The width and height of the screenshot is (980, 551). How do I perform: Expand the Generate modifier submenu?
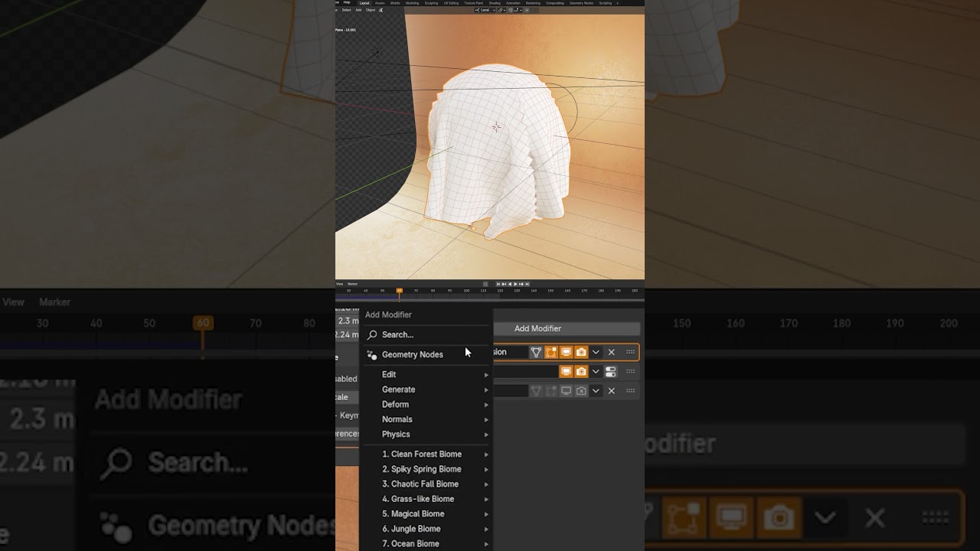click(426, 390)
